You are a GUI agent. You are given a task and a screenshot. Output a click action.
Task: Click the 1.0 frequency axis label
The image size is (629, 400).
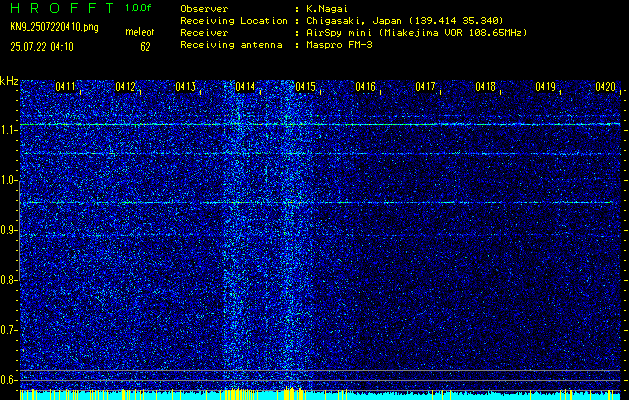tap(8, 180)
